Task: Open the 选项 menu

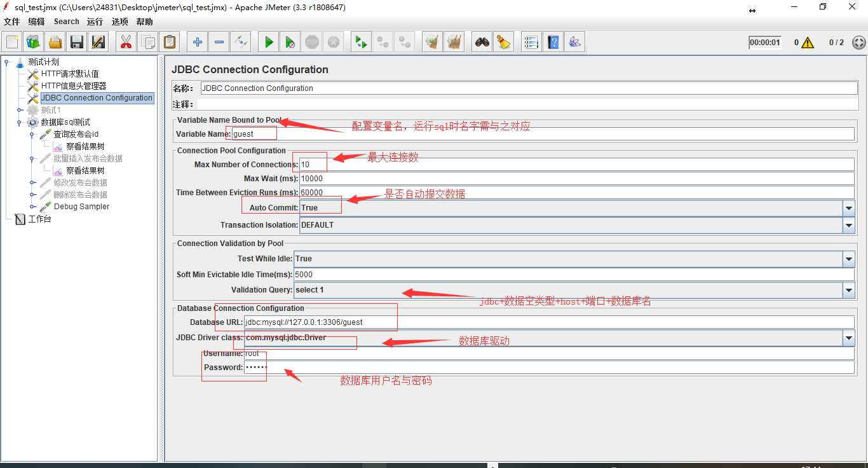Action: (119, 22)
